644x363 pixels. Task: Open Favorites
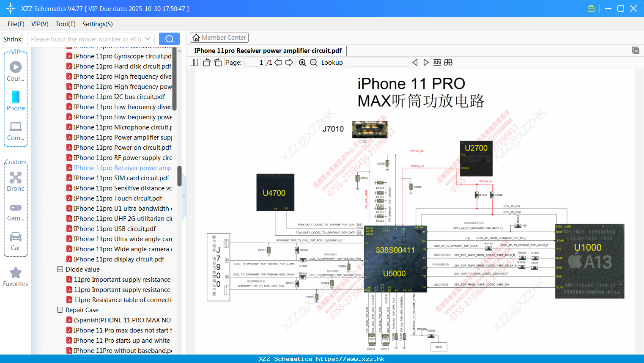point(16,277)
